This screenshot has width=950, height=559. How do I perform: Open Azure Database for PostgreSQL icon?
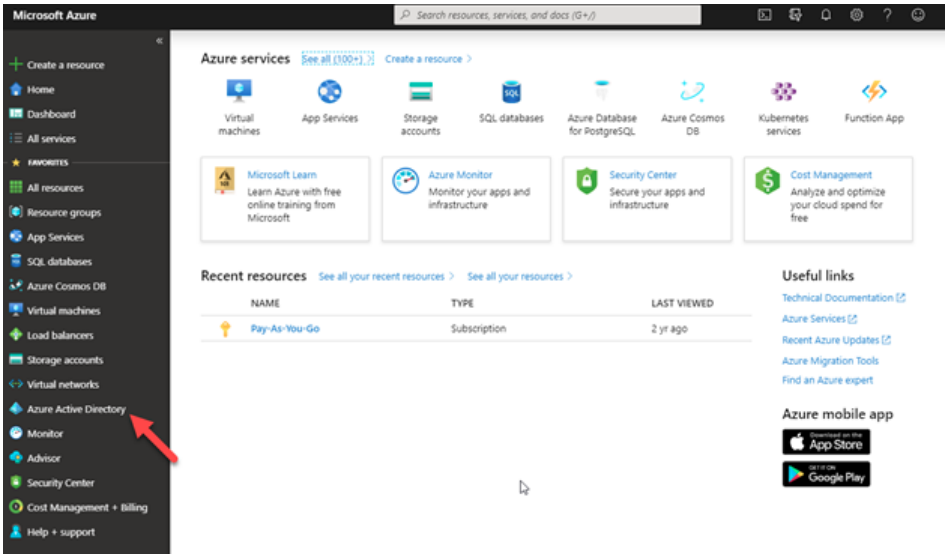[x=602, y=91]
